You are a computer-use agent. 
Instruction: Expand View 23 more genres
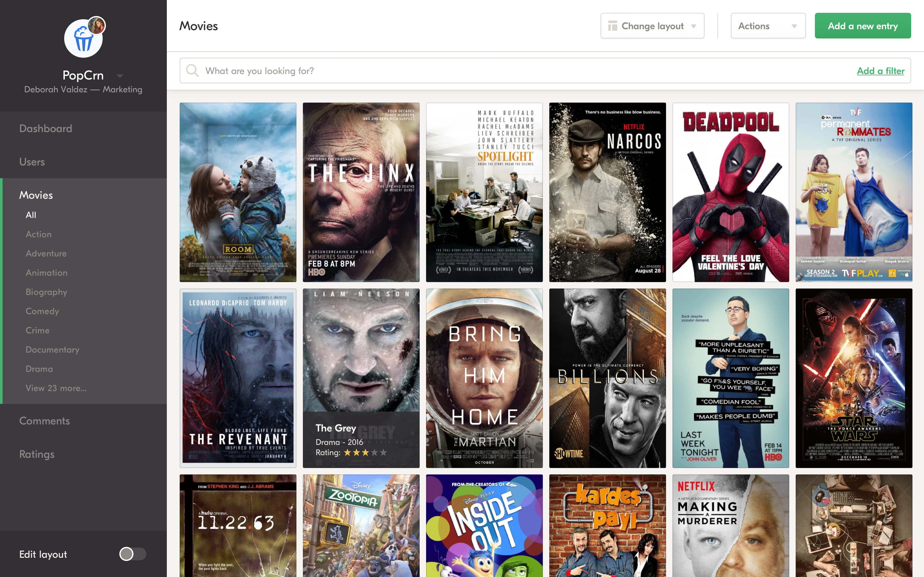click(x=56, y=388)
